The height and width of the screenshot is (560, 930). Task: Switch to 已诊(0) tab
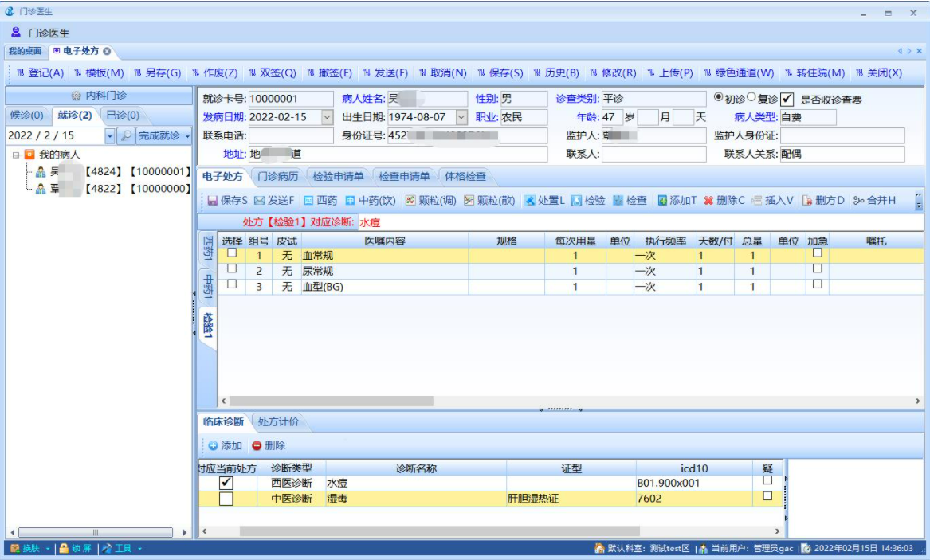(x=123, y=115)
